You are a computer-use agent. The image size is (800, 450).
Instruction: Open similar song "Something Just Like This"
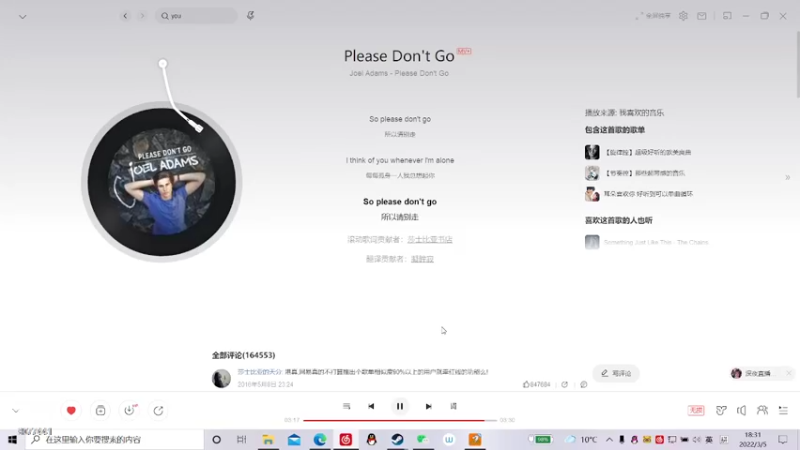click(x=647, y=242)
